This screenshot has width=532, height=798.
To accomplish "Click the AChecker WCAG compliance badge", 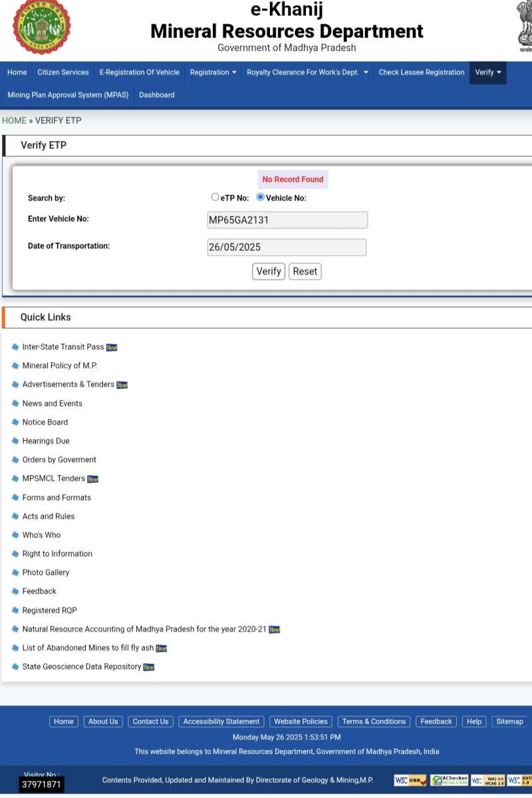I will [x=449, y=780].
